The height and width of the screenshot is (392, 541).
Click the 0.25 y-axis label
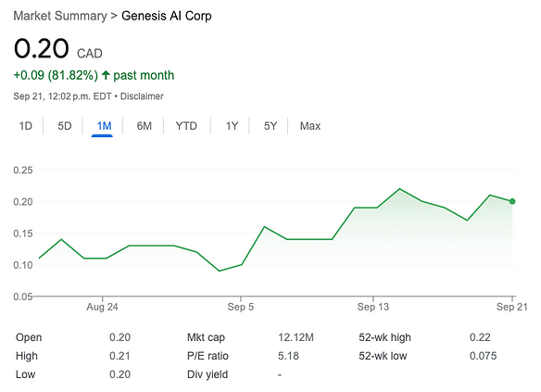tap(23, 171)
